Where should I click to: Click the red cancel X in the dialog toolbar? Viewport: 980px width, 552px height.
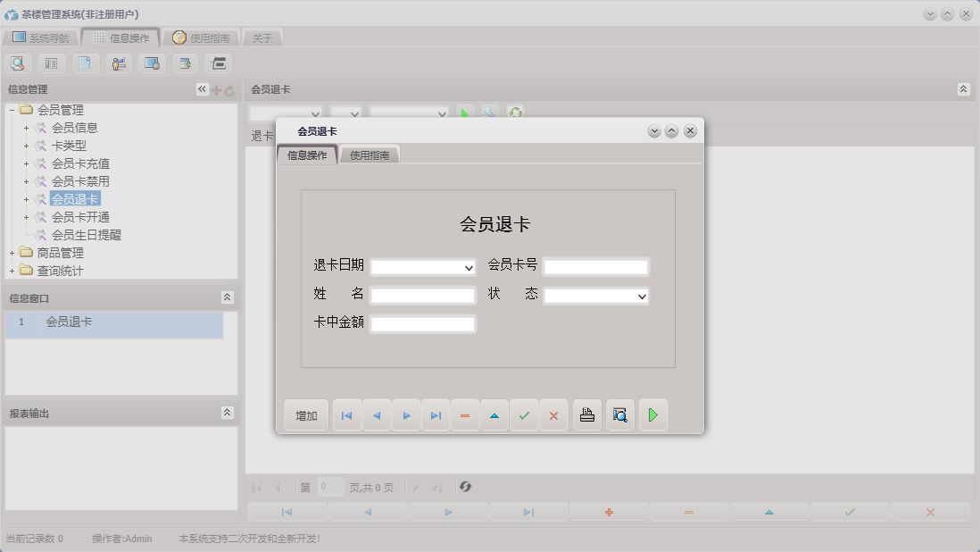(553, 414)
